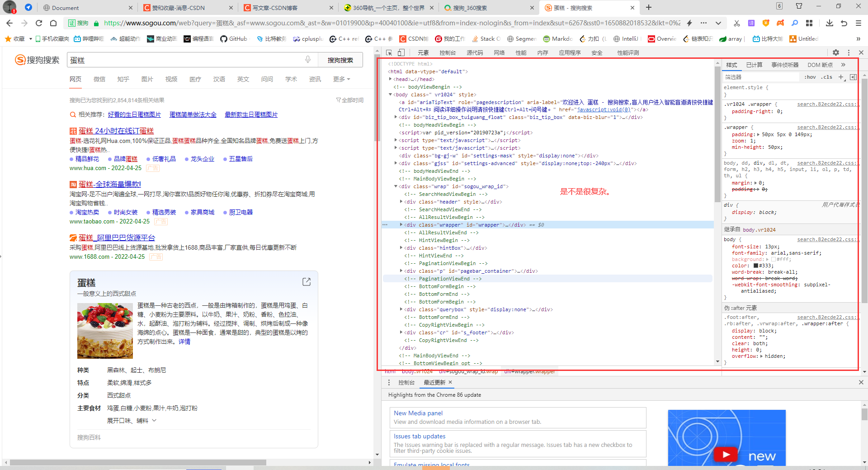This screenshot has height=470, width=868.
Task: Activate the DevTools element inspector picker
Action: [x=389, y=52]
